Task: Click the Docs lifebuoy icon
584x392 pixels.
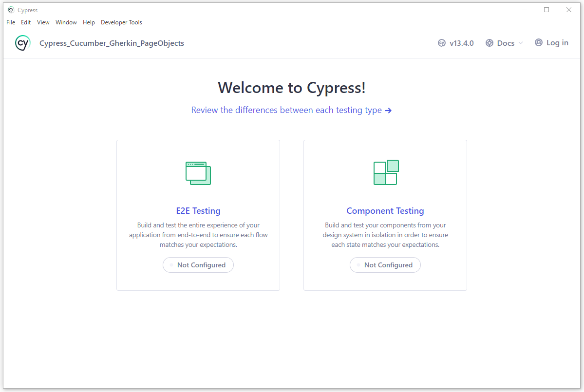Action: pos(490,43)
